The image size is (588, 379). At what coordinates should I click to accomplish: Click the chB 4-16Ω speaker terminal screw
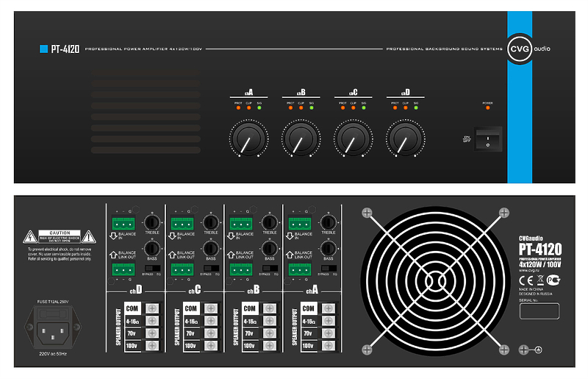[270, 321]
